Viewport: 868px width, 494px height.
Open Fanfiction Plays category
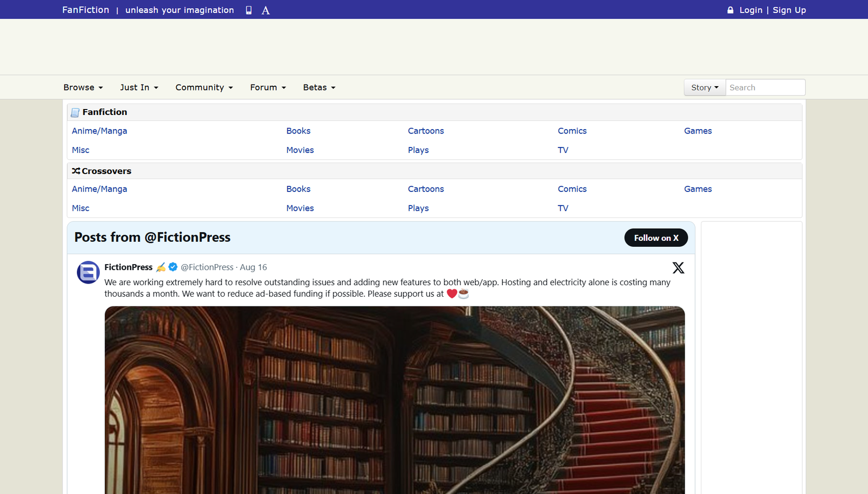(x=418, y=150)
